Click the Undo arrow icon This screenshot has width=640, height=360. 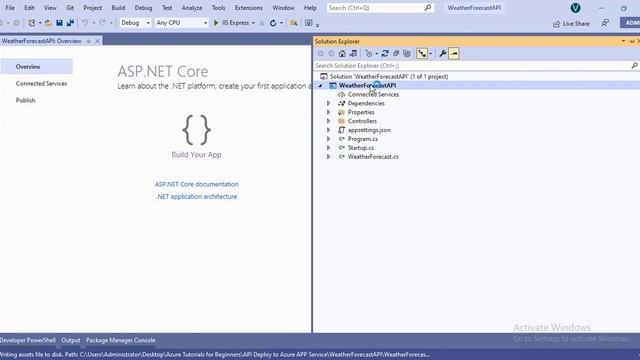click(85, 23)
